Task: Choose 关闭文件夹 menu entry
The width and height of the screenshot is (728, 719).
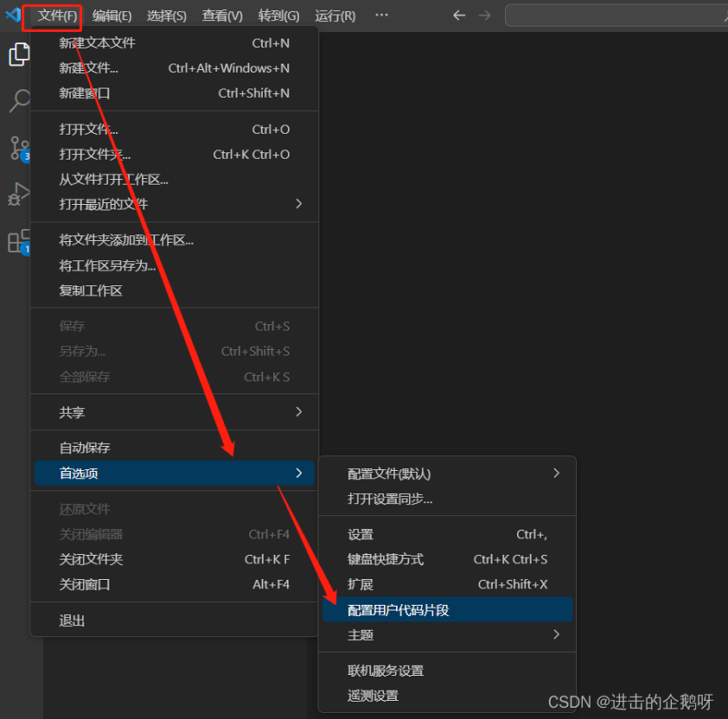Action: coord(174,559)
